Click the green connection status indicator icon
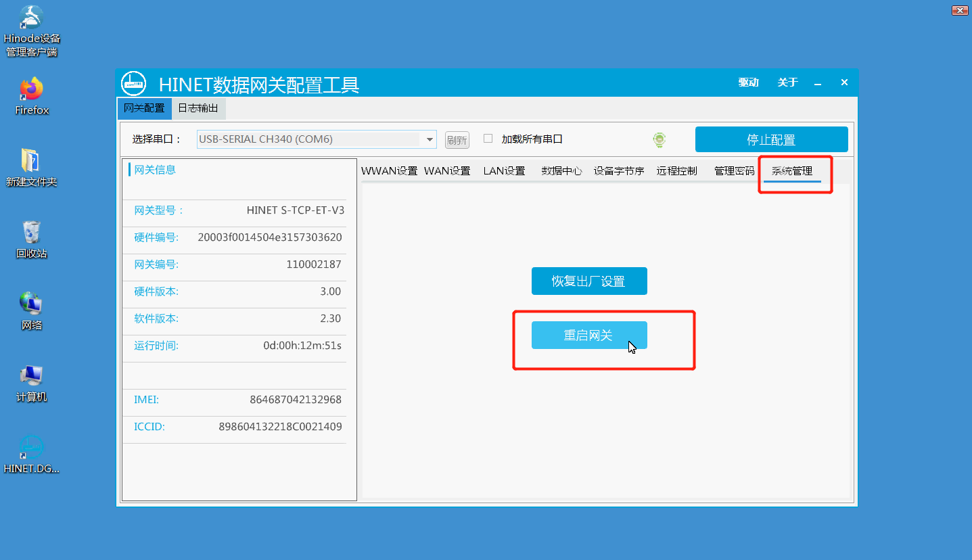Image resolution: width=972 pixels, height=560 pixels. click(x=659, y=139)
